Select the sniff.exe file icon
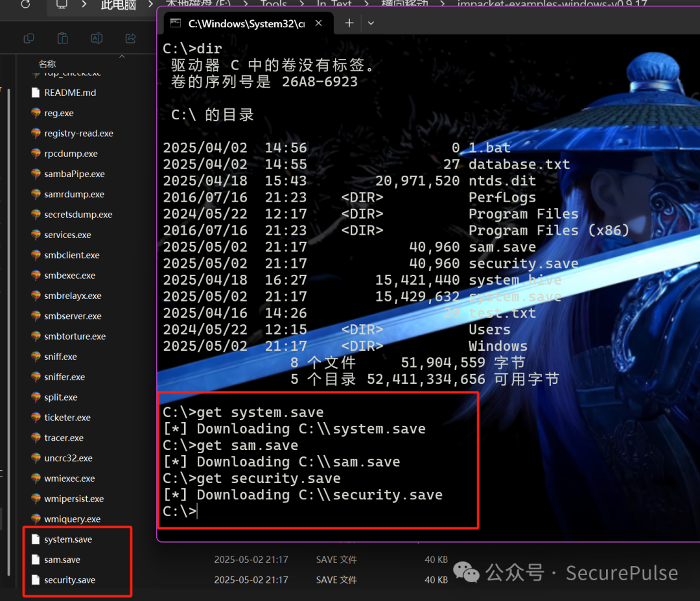The height and width of the screenshot is (601, 700). [x=36, y=357]
